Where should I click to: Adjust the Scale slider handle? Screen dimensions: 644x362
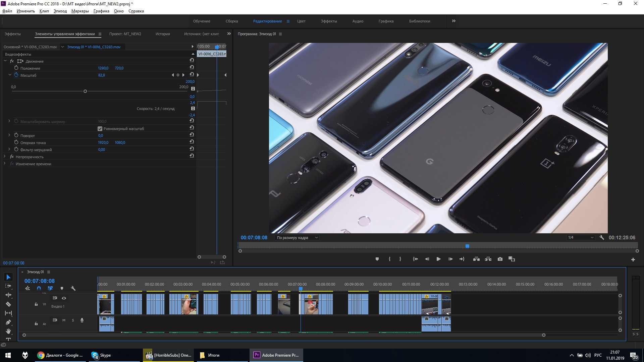85,91
